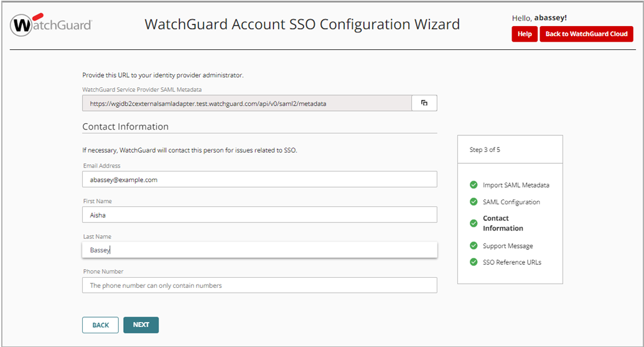Navigate to SSO Reference URLs step
This screenshot has width=644, height=347.
(511, 262)
